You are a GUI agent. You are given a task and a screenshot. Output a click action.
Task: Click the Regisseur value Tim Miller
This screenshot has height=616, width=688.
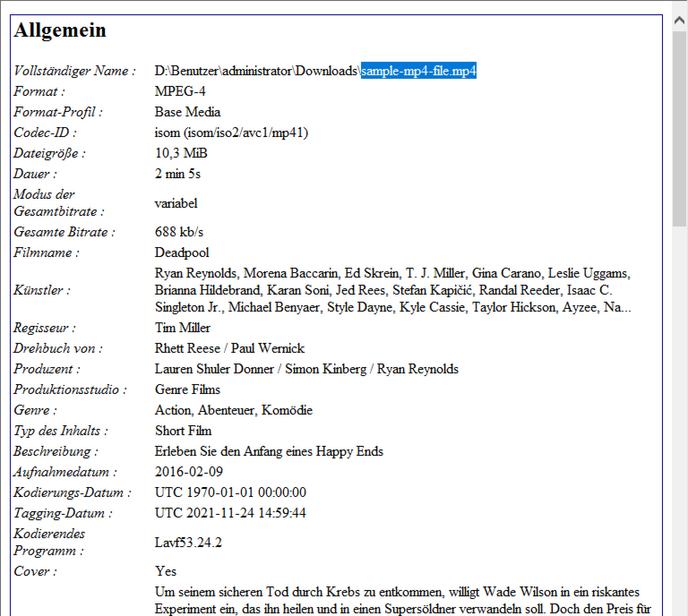183,328
